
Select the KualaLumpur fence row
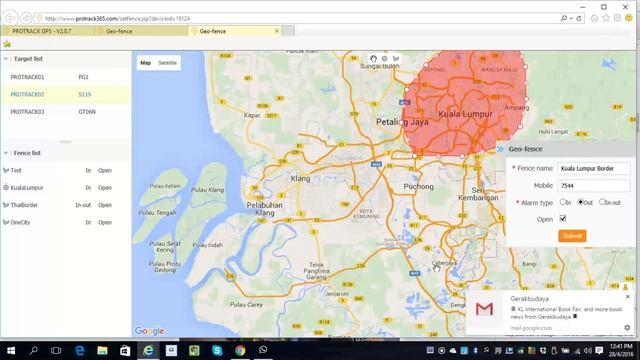click(x=66, y=188)
